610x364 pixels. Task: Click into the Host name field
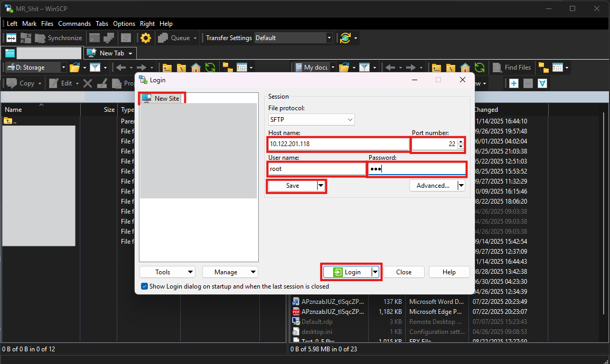pyautogui.click(x=338, y=143)
